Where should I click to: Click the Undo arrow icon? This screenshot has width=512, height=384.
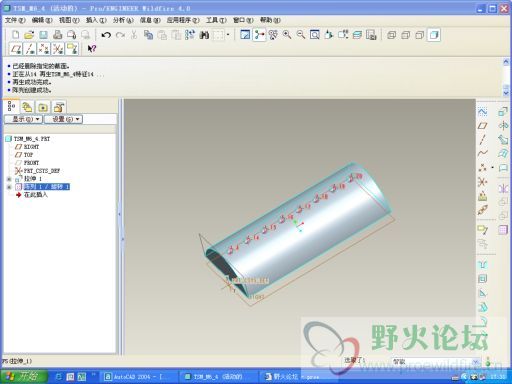(x=106, y=35)
